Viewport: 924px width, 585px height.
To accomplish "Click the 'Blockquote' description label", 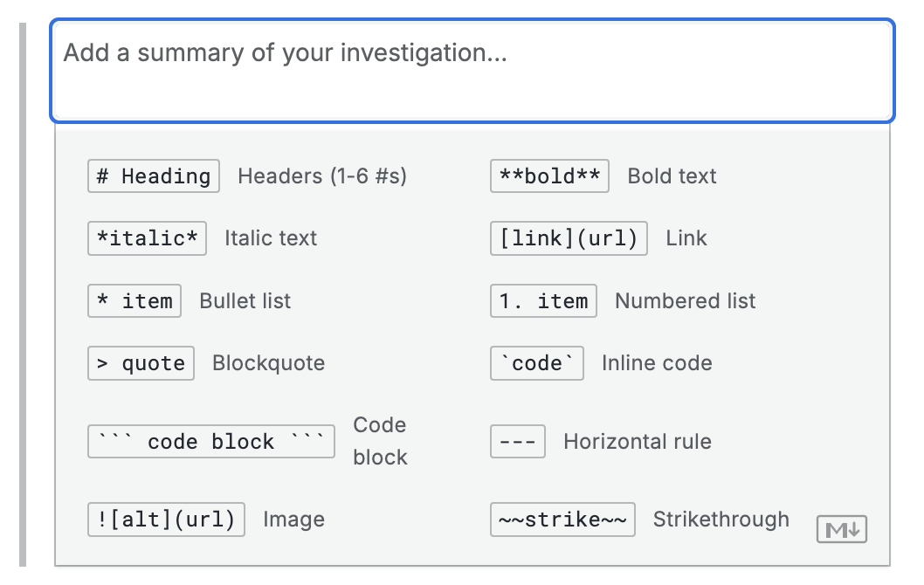I will [x=268, y=363].
